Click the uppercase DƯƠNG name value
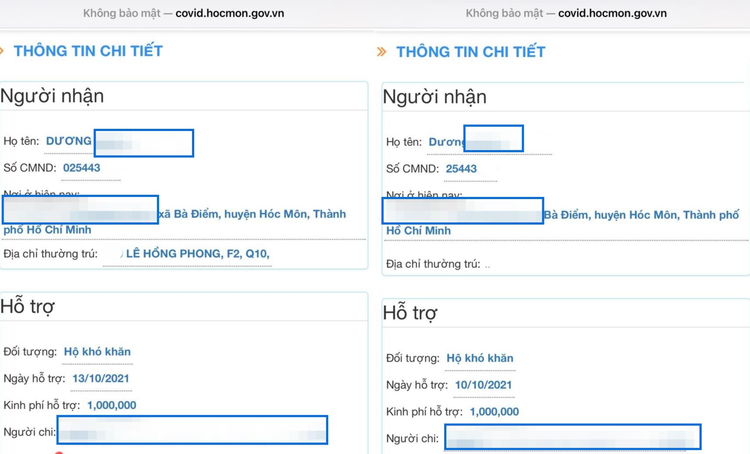 pyautogui.click(x=69, y=141)
